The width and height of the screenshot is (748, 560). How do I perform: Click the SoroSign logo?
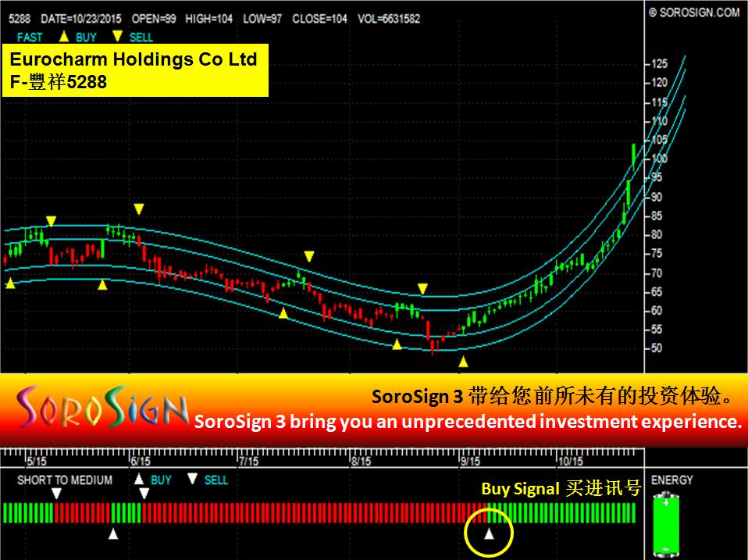[x=102, y=408]
